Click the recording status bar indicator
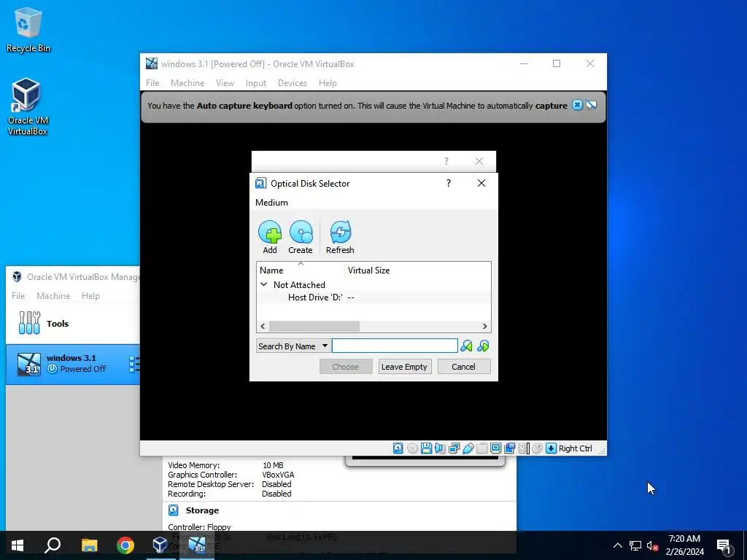The image size is (747, 560). 509,448
